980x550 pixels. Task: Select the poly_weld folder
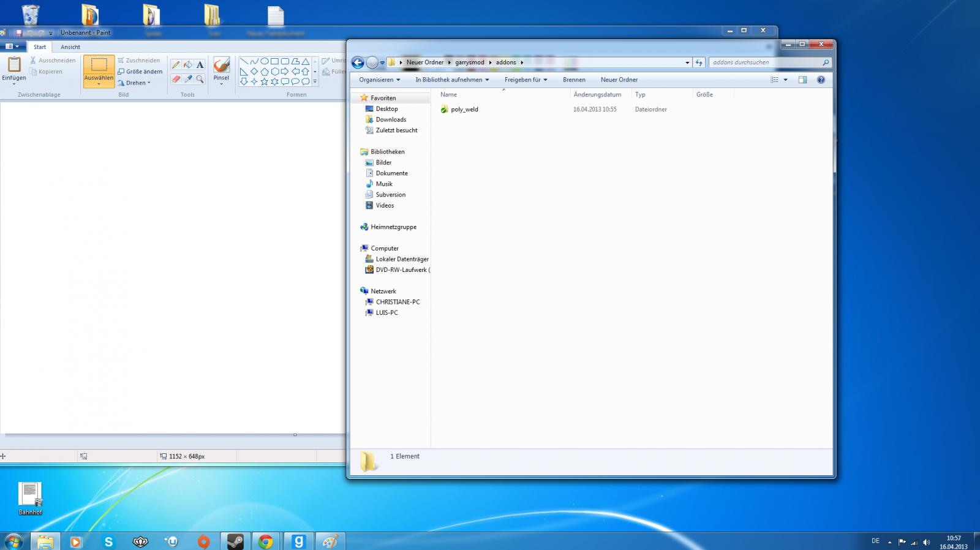point(464,110)
